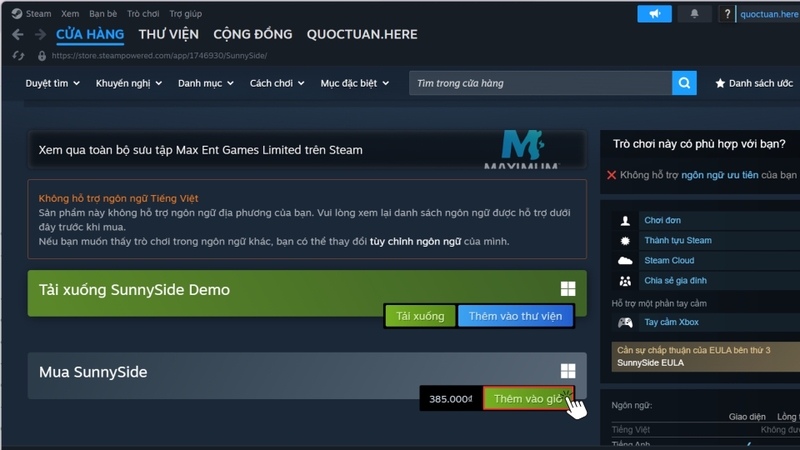Open the notifications bell

[x=694, y=14]
